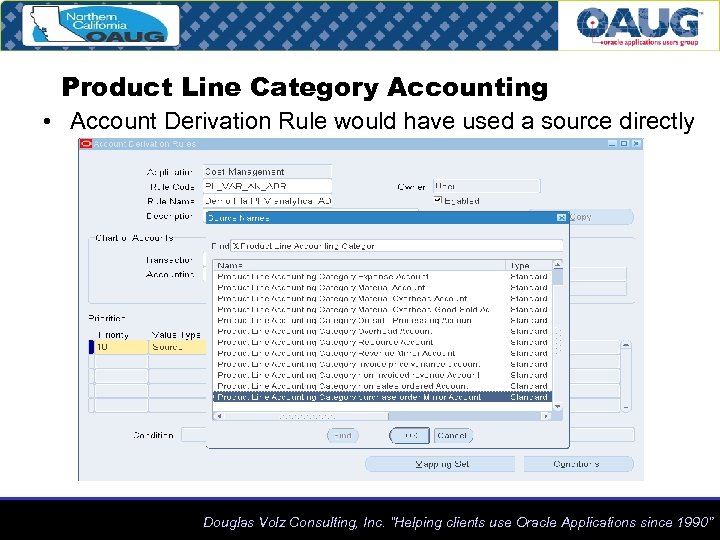Click the Type column header
This screenshot has height=540, width=720.
click(x=529, y=265)
